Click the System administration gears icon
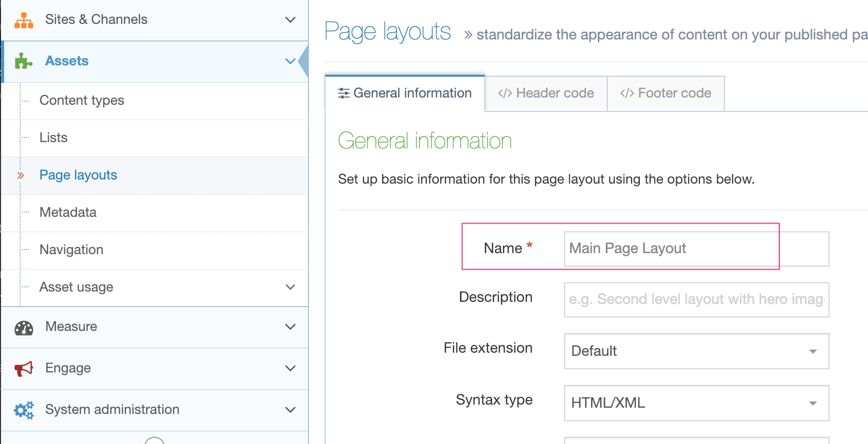Image resolution: width=868 pixels, height=444 pixels. [x=24, y=410]
